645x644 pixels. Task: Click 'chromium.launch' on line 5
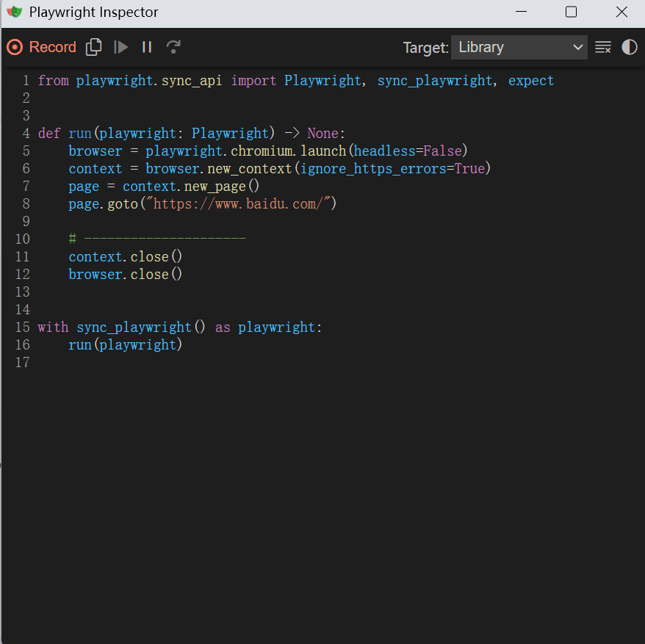coord(289,151)
